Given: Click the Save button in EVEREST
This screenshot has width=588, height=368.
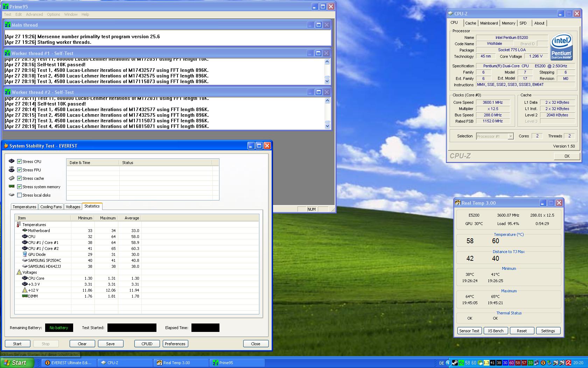Looking at the screenshot, I should (111, 344).
